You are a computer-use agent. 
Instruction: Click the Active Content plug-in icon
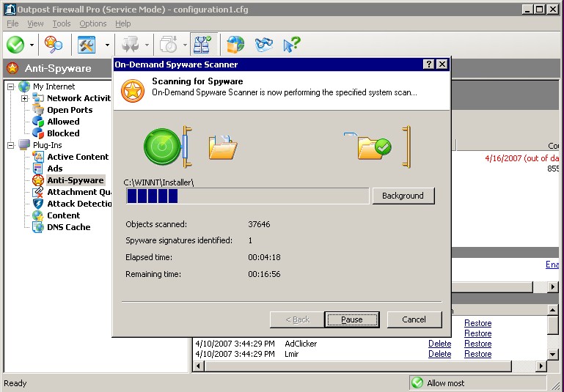[x=37, y=157]
